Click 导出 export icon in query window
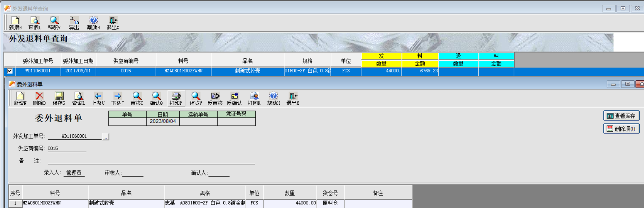The width and height of the screenshot is (644, 208). [74, 23]
